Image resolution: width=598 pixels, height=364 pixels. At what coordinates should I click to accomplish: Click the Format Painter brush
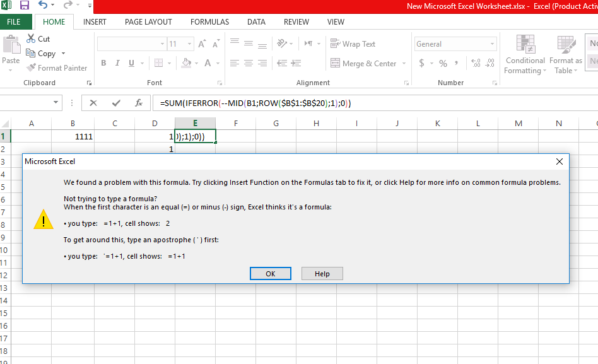32,68
